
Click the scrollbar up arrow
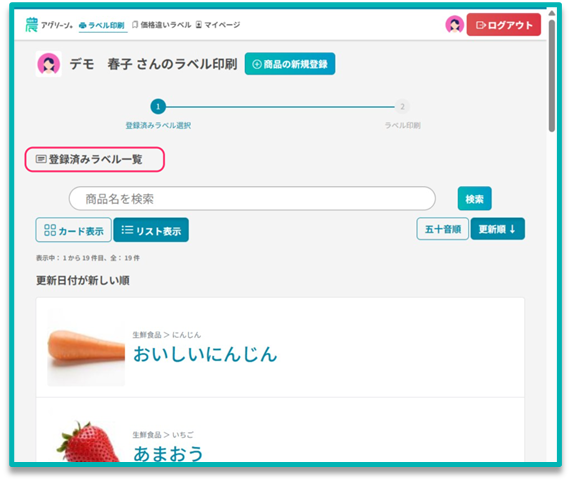(x=552, y=13)
